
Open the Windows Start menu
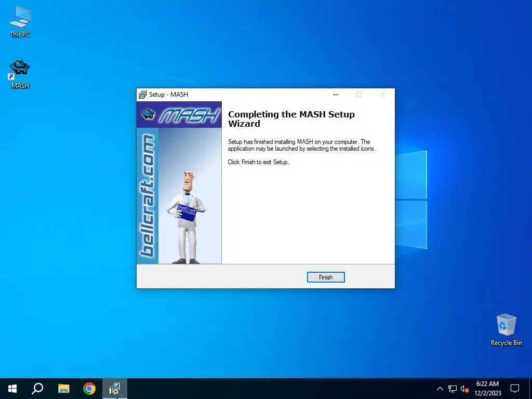12,389
